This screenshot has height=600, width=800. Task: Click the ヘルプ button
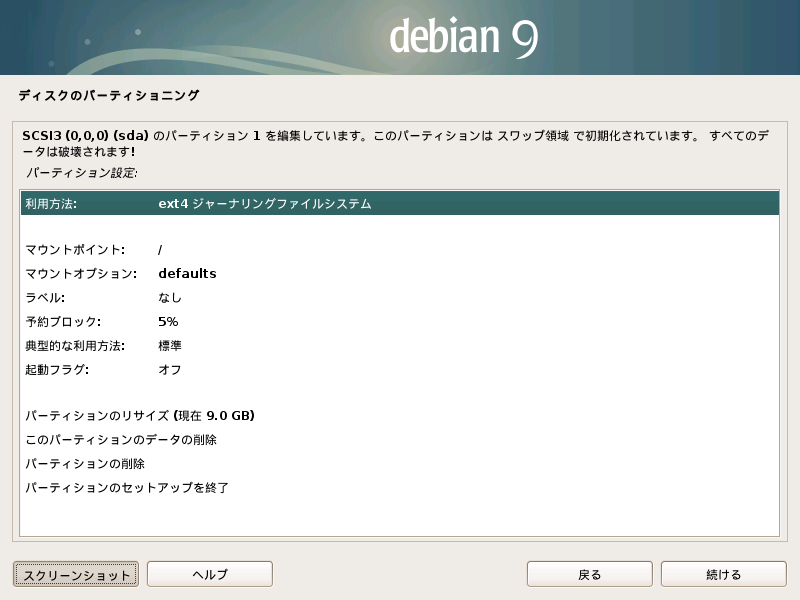(x=210, y=574)
